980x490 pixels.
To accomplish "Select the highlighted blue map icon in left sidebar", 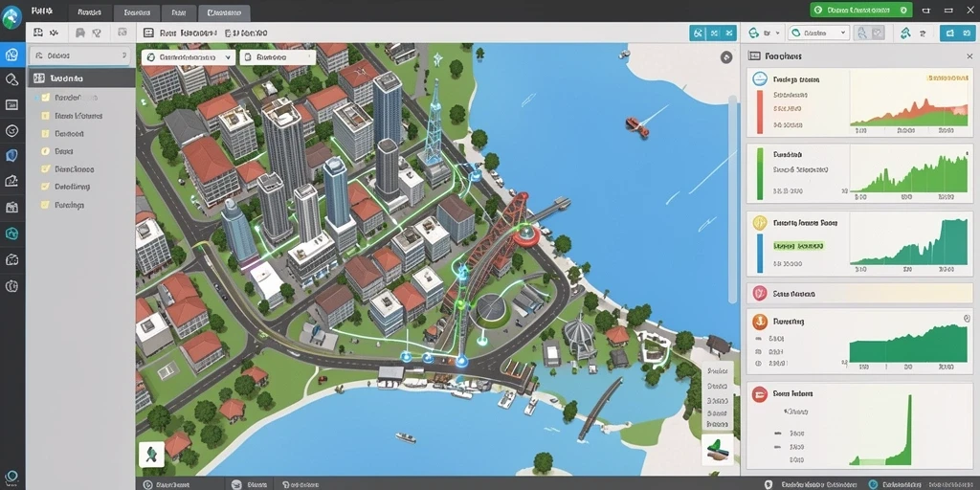I will [11, 56].
